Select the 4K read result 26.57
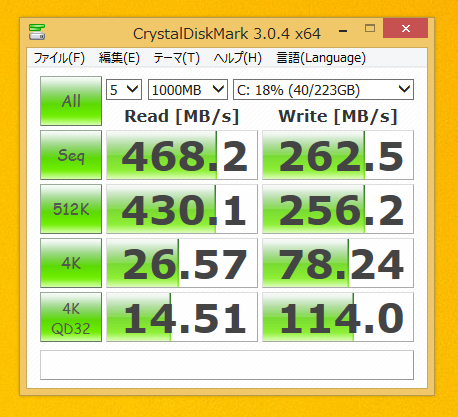458x417 pixels. pyautogui.click(x=182, y=263)
